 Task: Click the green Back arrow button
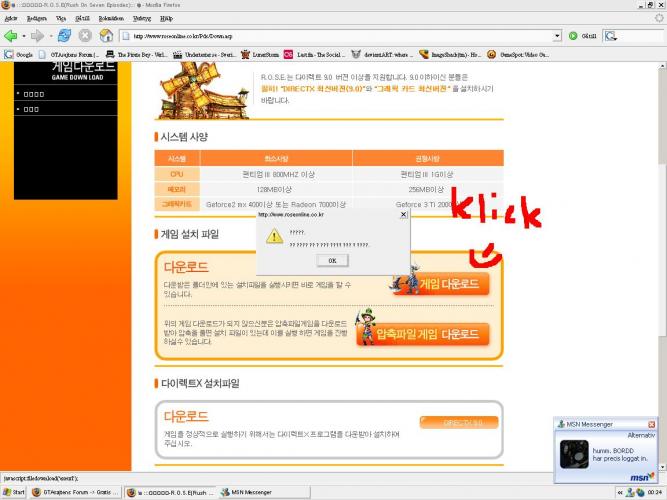coord(10,36)
